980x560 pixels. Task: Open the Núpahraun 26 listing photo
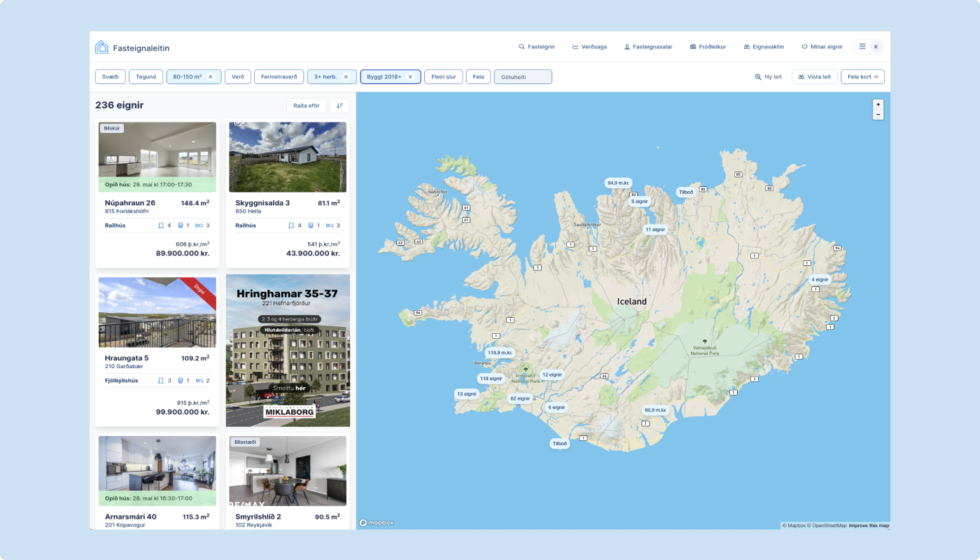point(157,157)
